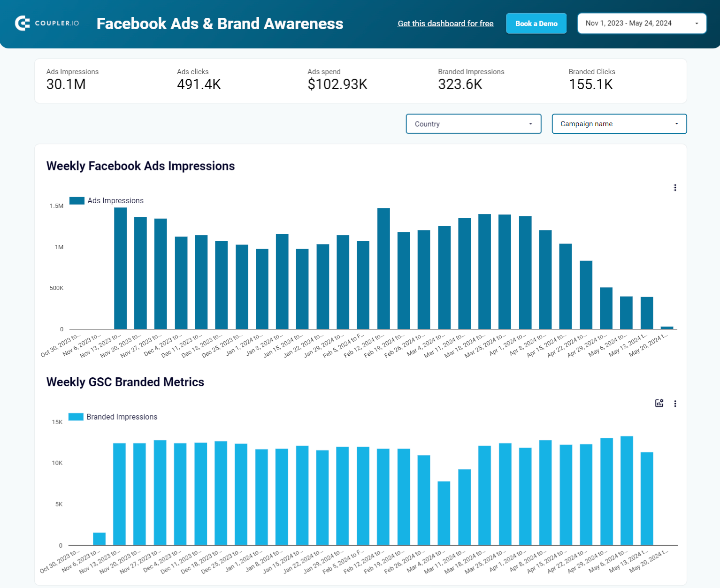Screen dimensions: 720x588
Task: Select the May 13, 2024 bar in Branded Impressions chart
Action: tap(647, 499)
